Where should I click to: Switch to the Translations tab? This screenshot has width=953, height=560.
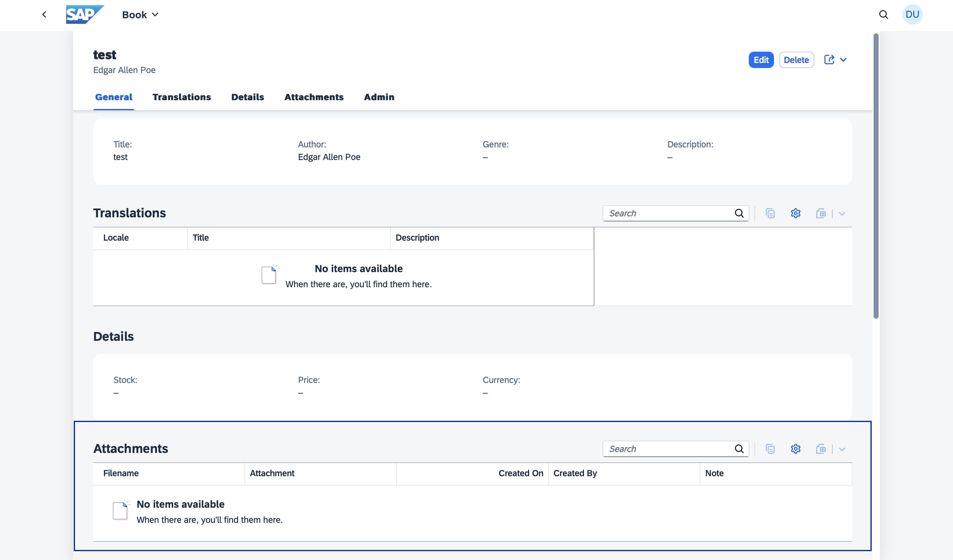tap(182, 97)
